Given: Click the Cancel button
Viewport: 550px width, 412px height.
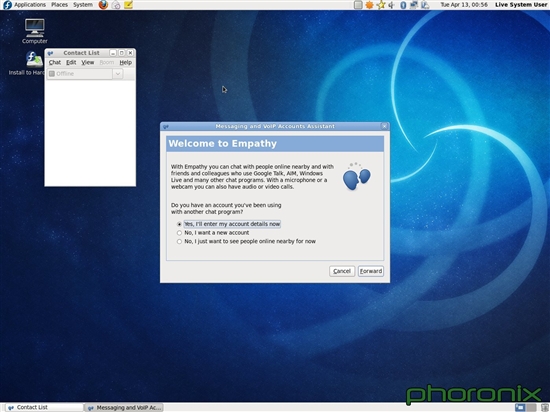Looking at the screenshot, I should point(342,271).
